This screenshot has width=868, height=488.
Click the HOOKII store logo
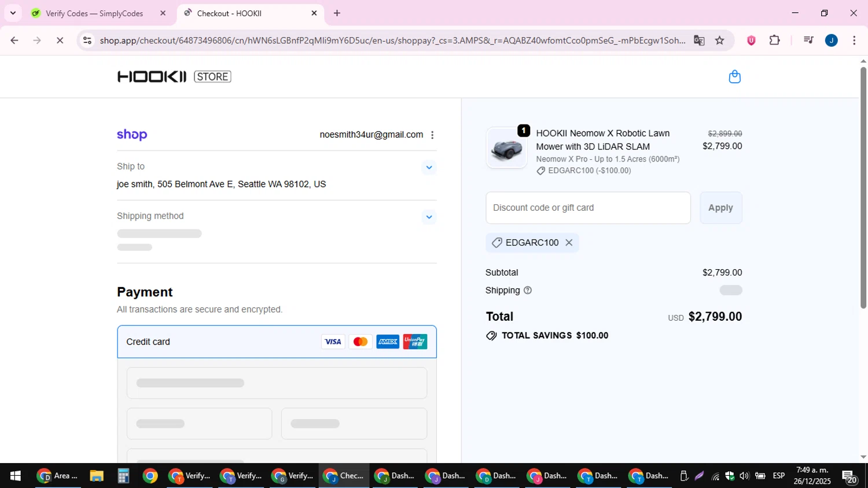[x=174, y=76]
